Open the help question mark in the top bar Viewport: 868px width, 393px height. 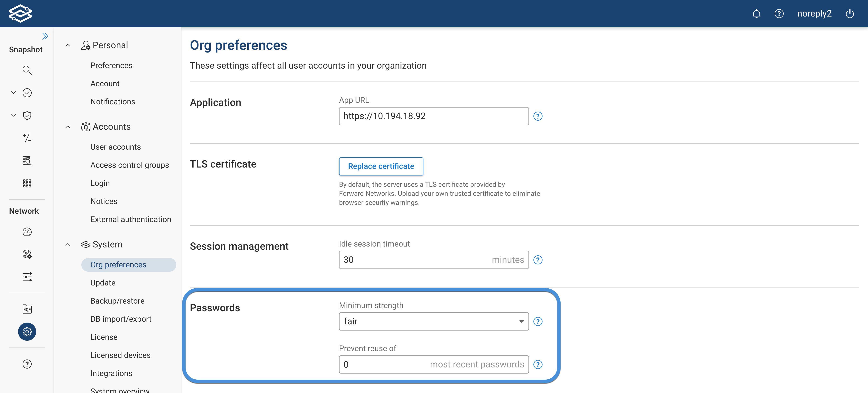click(x=779, y=14)
